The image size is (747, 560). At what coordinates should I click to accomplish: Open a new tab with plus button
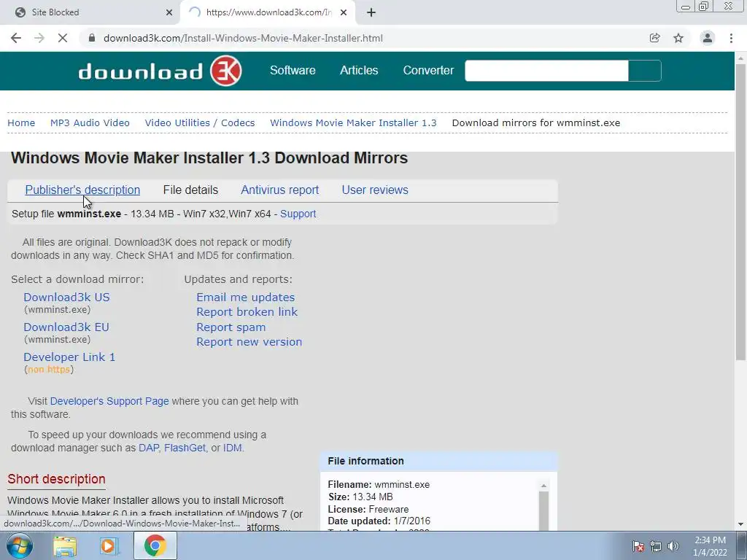371,12
